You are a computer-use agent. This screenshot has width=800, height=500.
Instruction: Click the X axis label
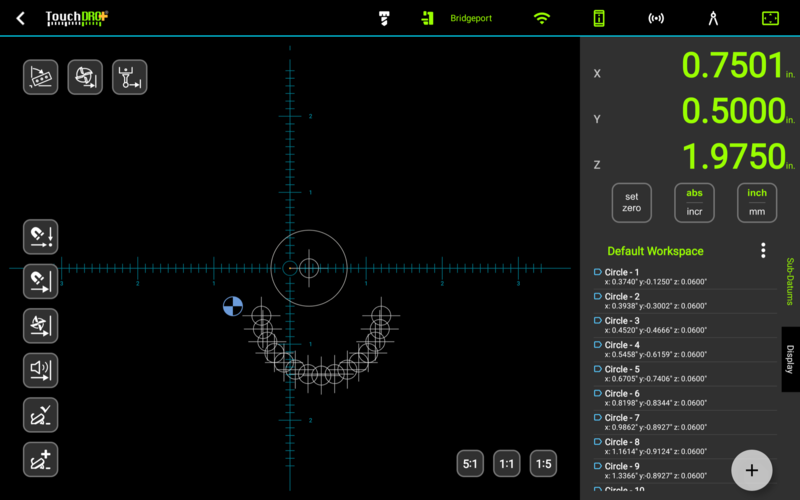coord(597,73)
